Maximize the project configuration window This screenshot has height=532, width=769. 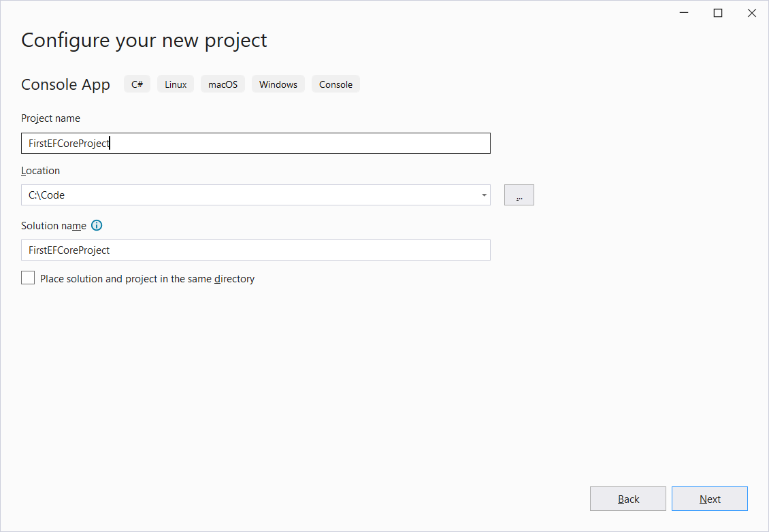coord(718,13)
